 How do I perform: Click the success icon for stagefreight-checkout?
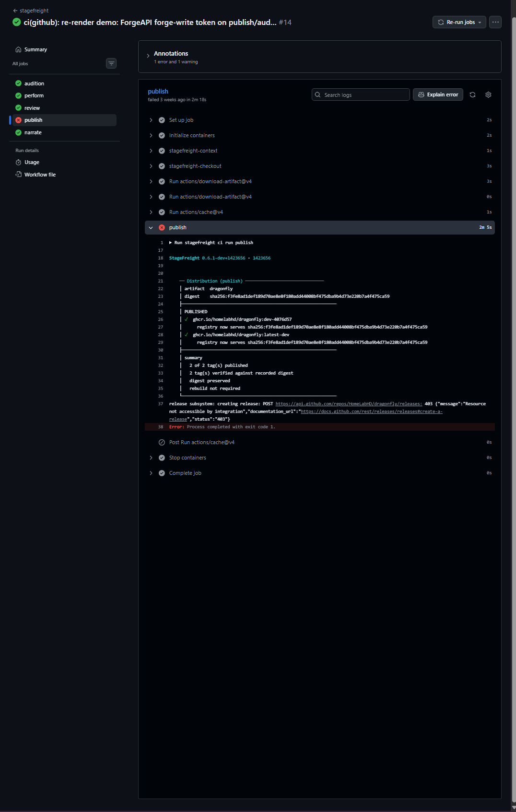click(x=162, y=166)
